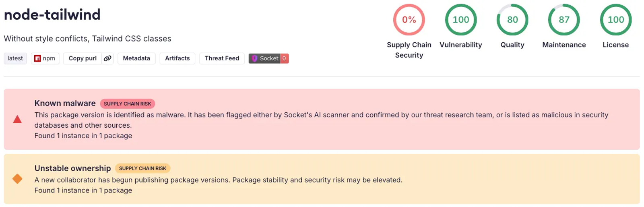Open the Metadata tab
The height and width of the screenshot is (207, 644).
click(x=136, y=58)
